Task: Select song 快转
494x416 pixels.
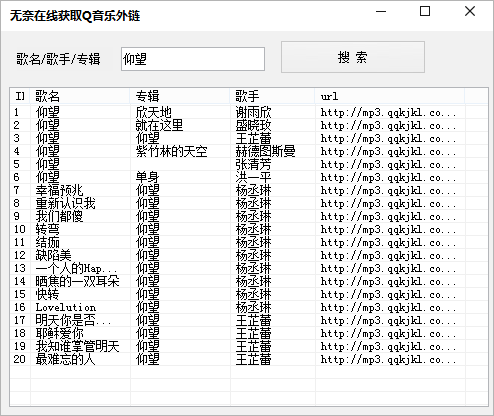Action: coord(47,295)
